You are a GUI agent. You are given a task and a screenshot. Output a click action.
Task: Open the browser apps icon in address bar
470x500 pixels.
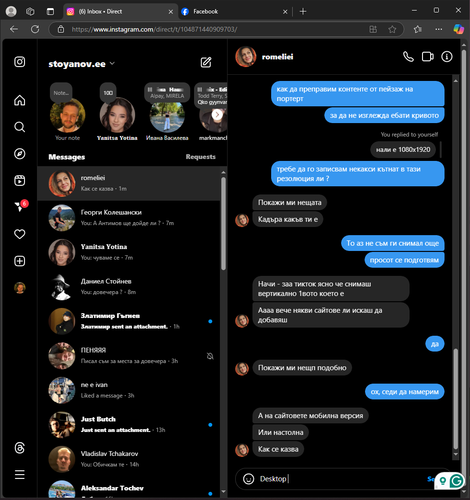[x=373, y=29]
